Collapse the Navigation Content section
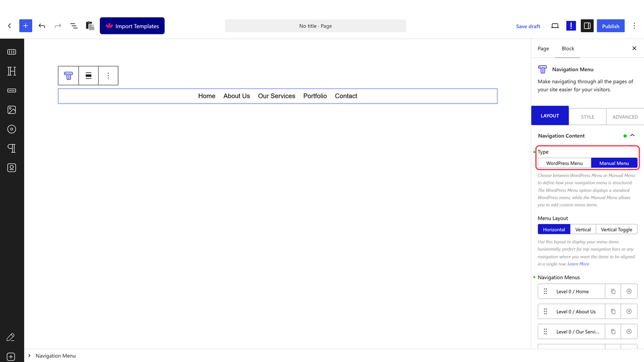 coord(632,136)
